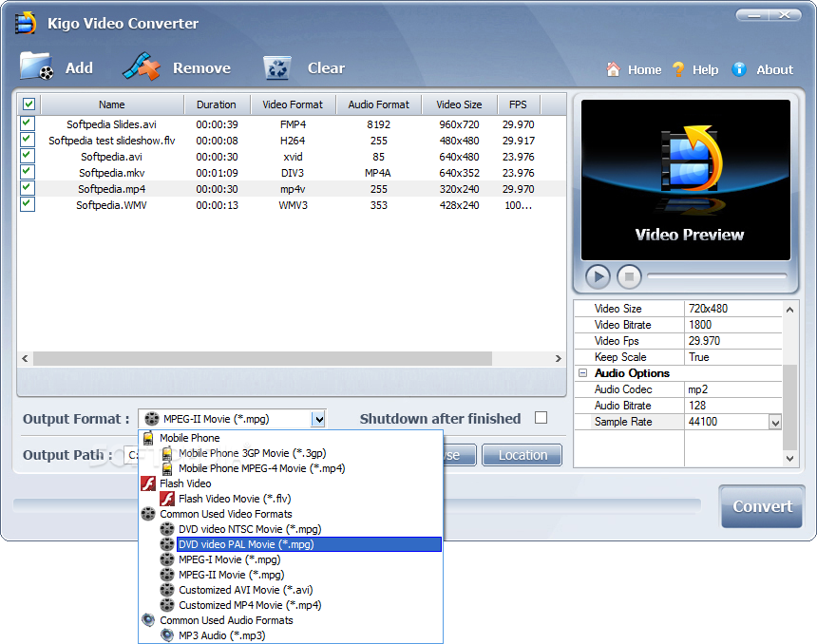Uncheck the Softpedia Slides.avi checkbox
The width and height of the screenshot is (817, 644).
[x=28, y=123]
